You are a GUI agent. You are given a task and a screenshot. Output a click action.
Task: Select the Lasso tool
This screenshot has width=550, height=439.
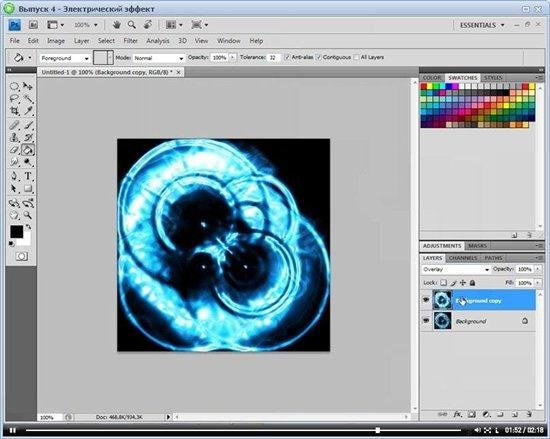14,99
